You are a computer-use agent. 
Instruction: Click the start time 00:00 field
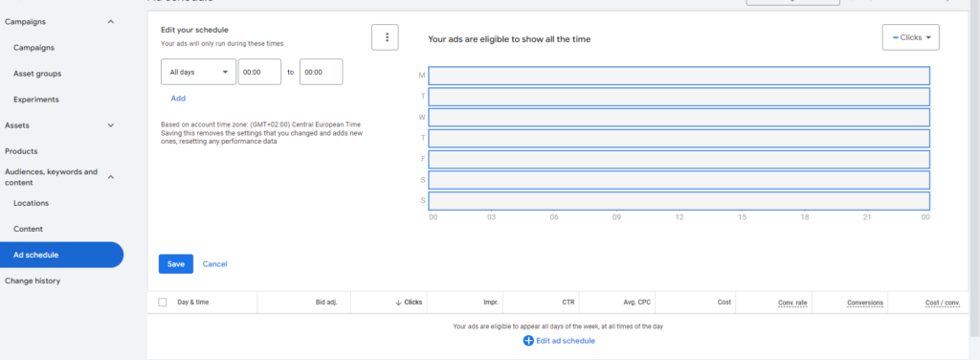pyautogui.click(x=259, y=72)
